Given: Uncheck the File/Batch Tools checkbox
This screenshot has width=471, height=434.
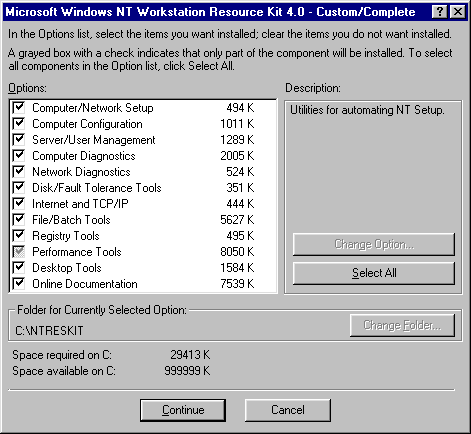Looking at the screenshot, I should (x=19, y=220).
